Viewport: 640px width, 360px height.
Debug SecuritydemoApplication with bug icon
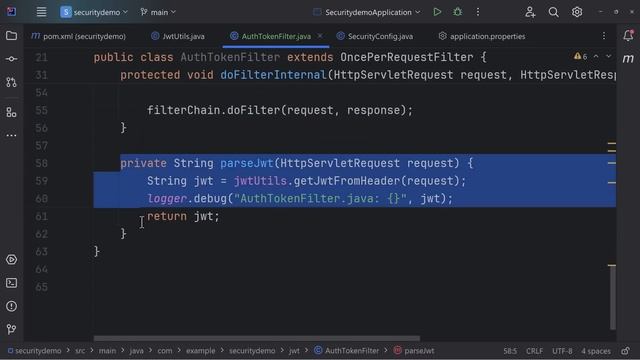tap(458, 12)
